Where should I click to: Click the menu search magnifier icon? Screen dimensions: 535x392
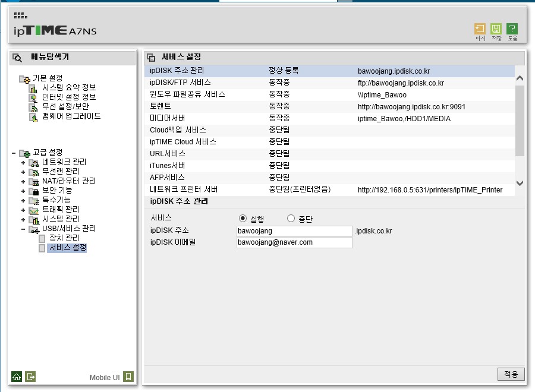coord(17,58)
